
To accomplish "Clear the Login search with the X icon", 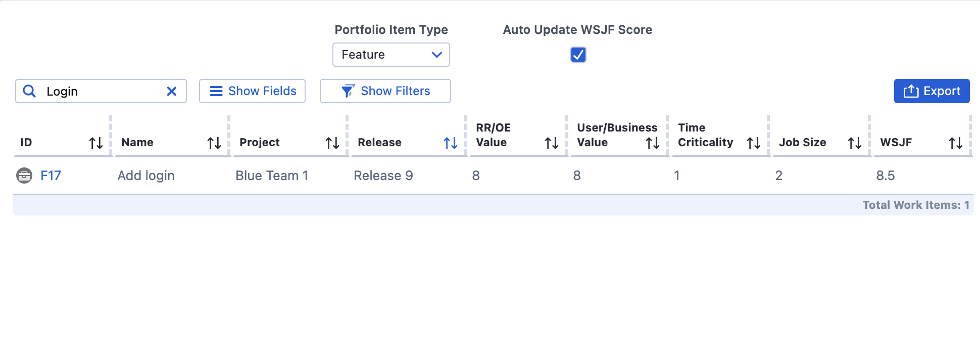I will coord(172,91).
